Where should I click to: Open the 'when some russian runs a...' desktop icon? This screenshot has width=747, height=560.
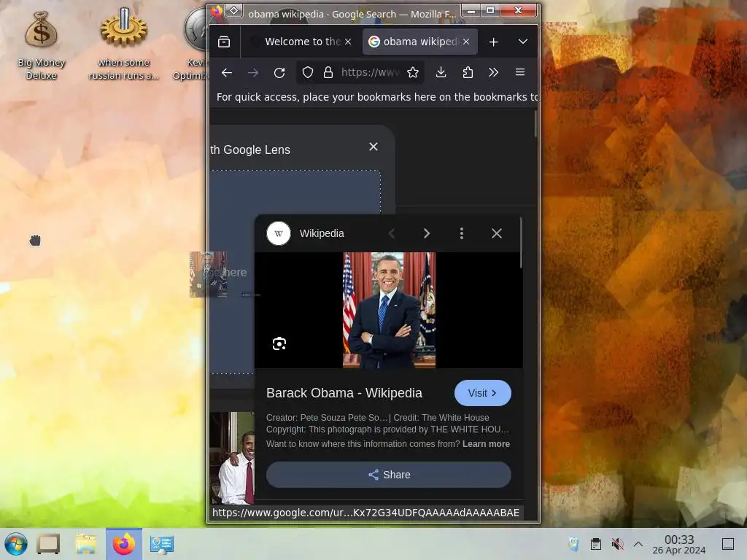(x=123, y=44)
